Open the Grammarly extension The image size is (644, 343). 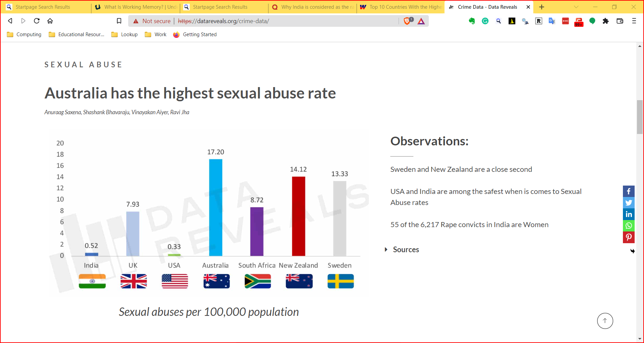coord(485,21)
